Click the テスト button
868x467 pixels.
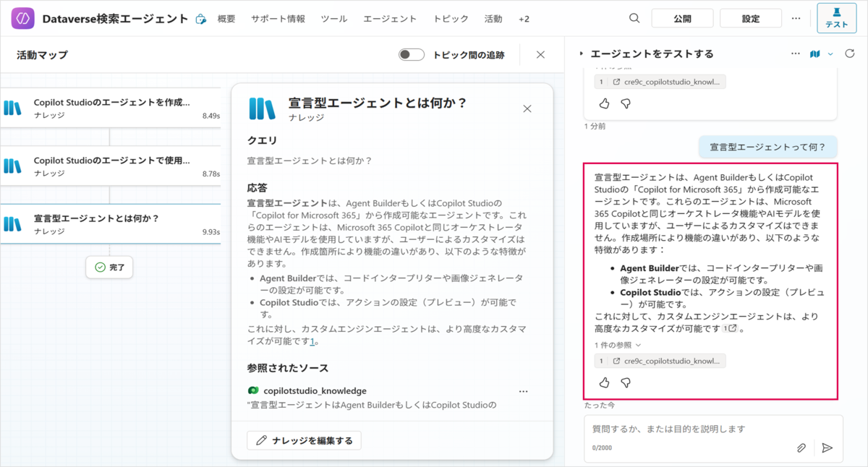(x=836, y=18)
